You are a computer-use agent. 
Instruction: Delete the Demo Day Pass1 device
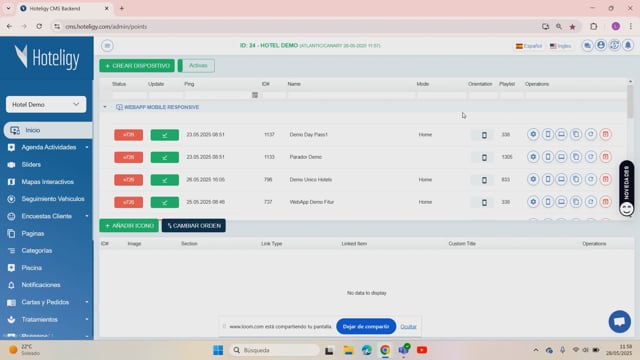click(605, 134)
